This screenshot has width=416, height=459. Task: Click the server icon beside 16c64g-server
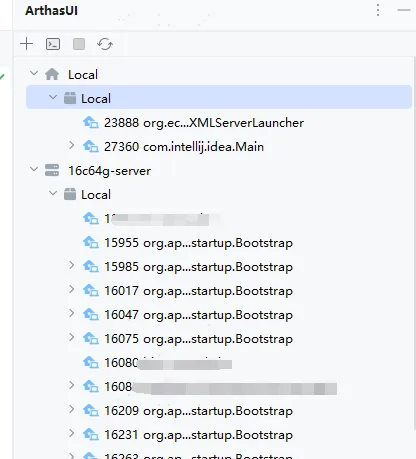[x=52, y=170]
